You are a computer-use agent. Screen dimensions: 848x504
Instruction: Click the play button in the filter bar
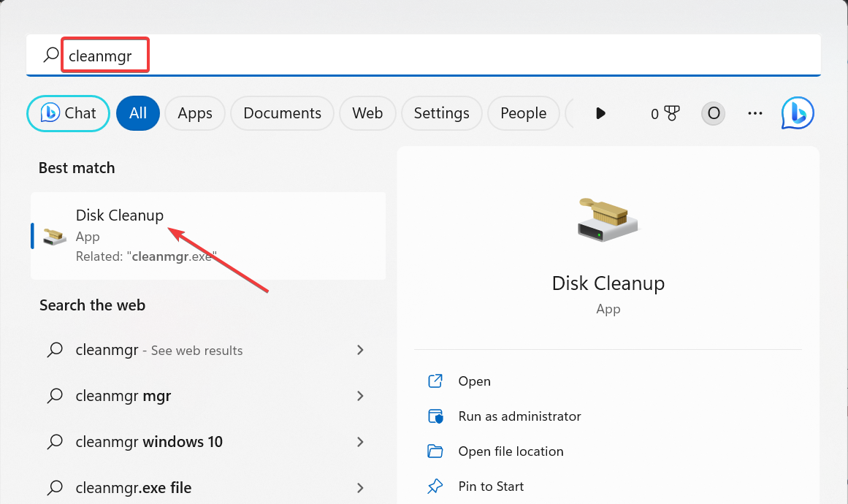[x=600, y=112]
